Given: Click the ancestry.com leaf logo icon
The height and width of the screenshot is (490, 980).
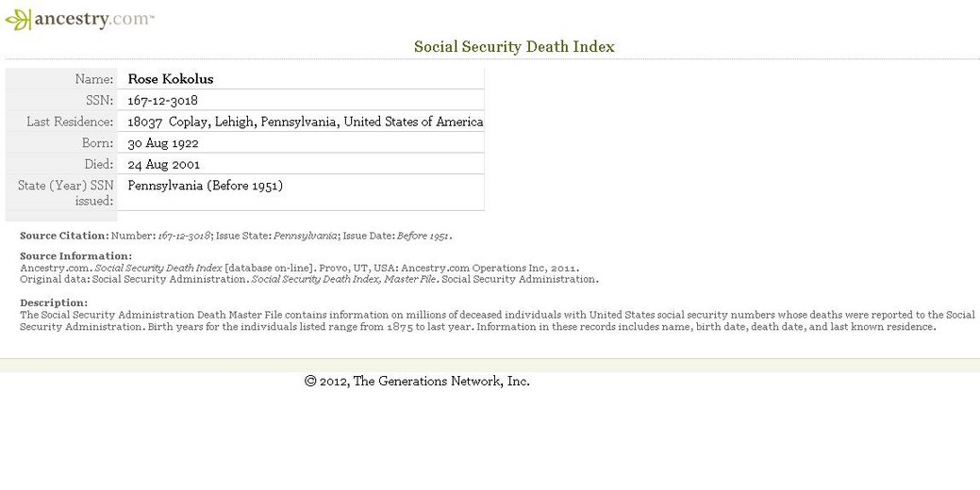Looking at the screenshot, I should (17, 19).
